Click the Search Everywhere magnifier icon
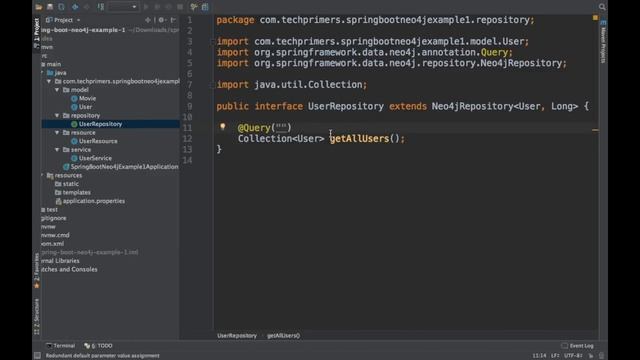The width and height of the screenshot is (640, 360). coord(602,7)
